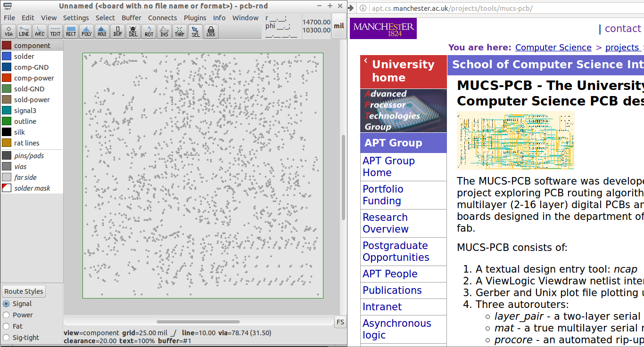
Task: Toggle solder mask visibility
Action: click(7, 188)
